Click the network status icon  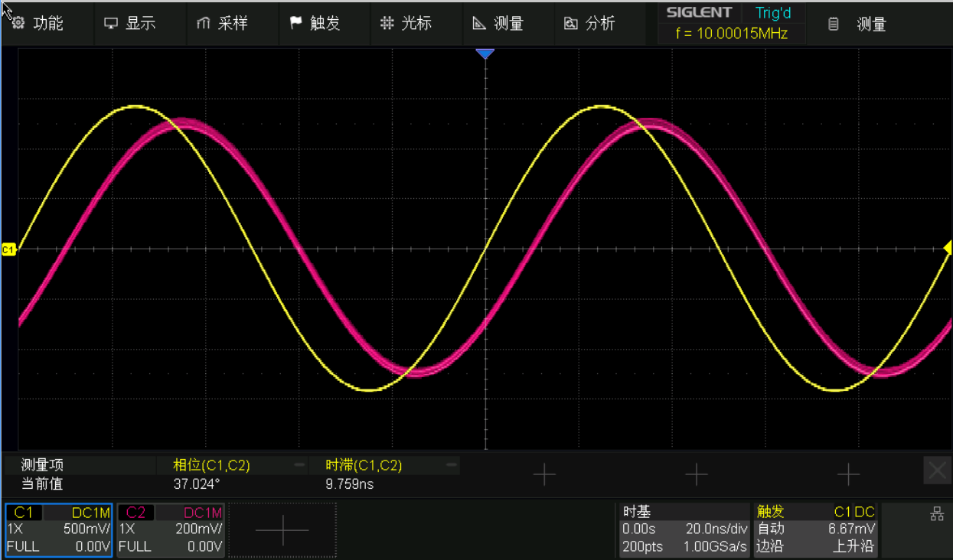coord(936,515)
